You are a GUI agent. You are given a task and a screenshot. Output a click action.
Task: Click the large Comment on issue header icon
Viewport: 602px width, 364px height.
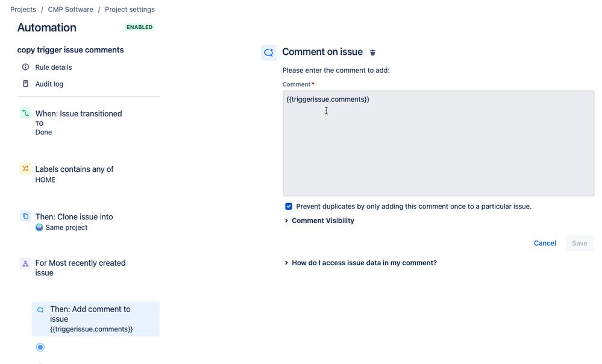(x=268, y=52)
